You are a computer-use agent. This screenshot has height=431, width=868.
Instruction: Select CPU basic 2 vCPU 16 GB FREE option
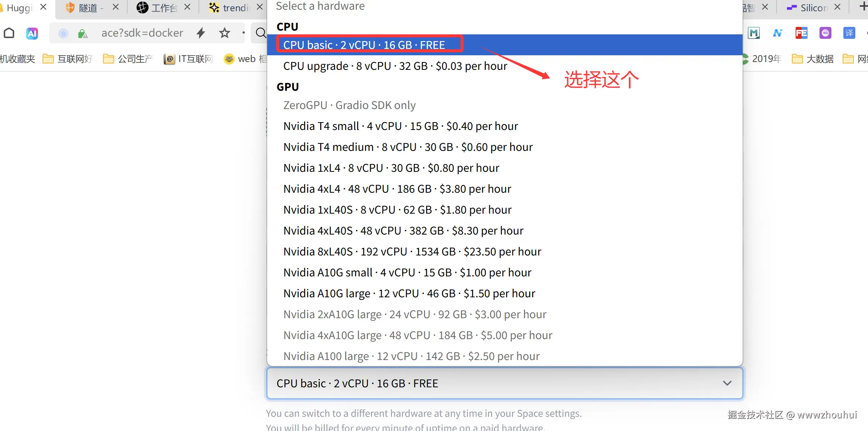click(505, 45)
